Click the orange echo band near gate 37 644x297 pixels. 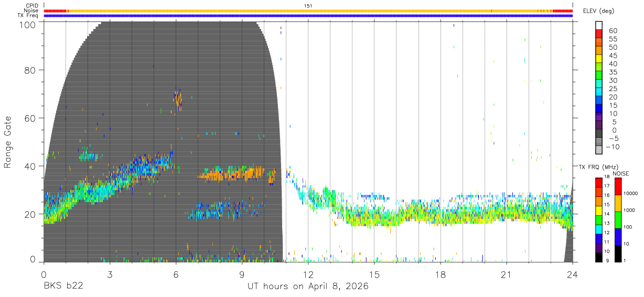pyautogui.click(x=231, y=173)
